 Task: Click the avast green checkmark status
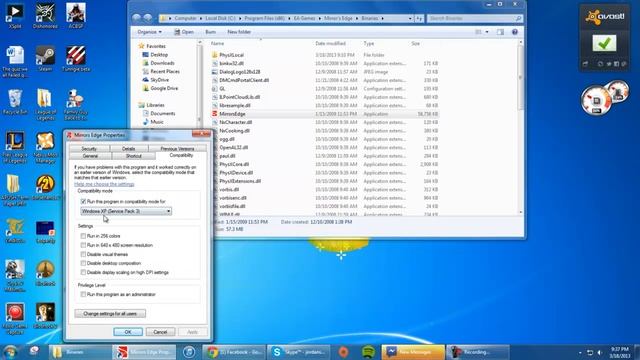tap(604, 43)
